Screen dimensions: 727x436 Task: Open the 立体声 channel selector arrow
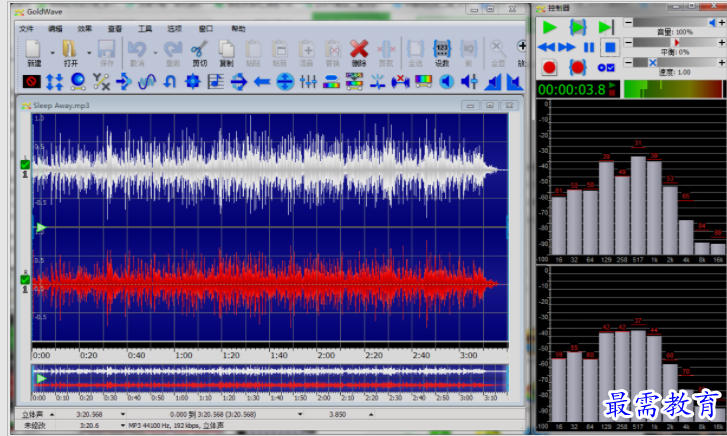52,414
